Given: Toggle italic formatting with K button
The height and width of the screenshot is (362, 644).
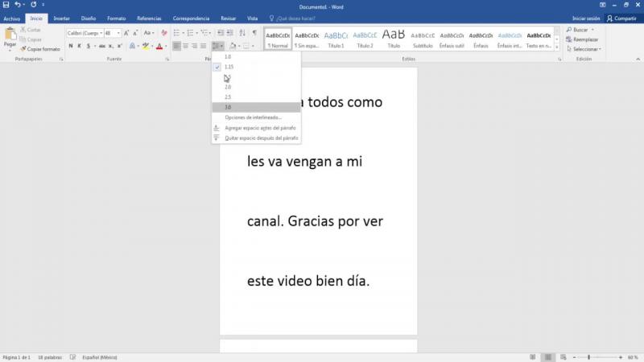Looking at the screenshot, I should click(80, 46).
